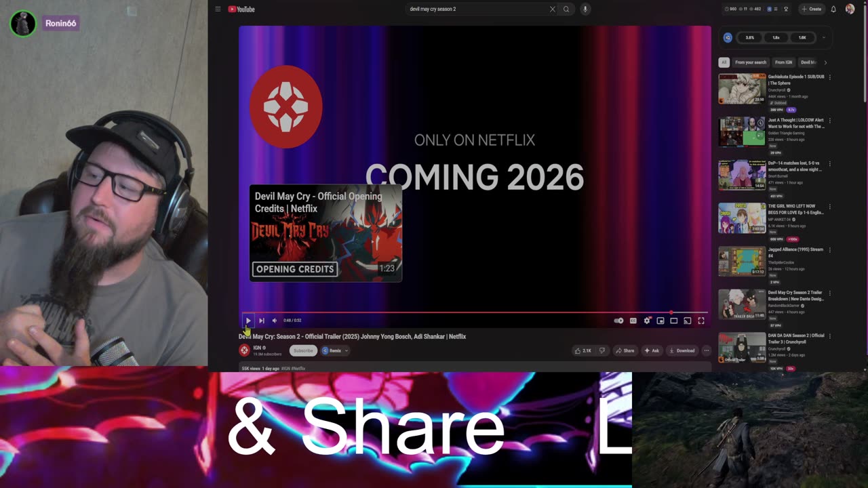The width and height of the screenshot is (868, 488).
Task: Open the options menu for DAN DA DAN video
Action: tap(830, 335)
